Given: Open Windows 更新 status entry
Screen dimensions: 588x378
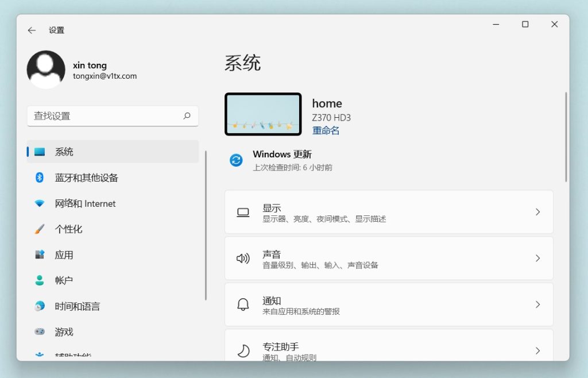Looking at the screenshot, I should [281, 160].
